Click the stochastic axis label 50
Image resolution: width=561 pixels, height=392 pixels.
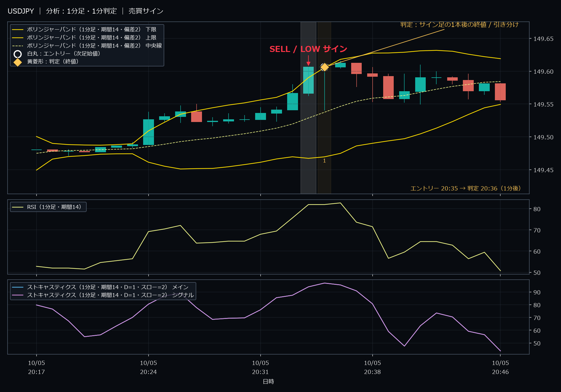point(537,343)
